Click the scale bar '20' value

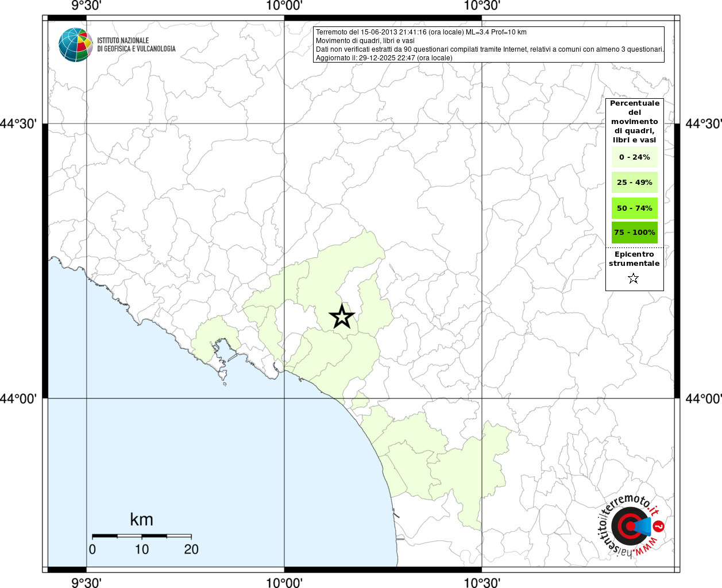(191, 550)
